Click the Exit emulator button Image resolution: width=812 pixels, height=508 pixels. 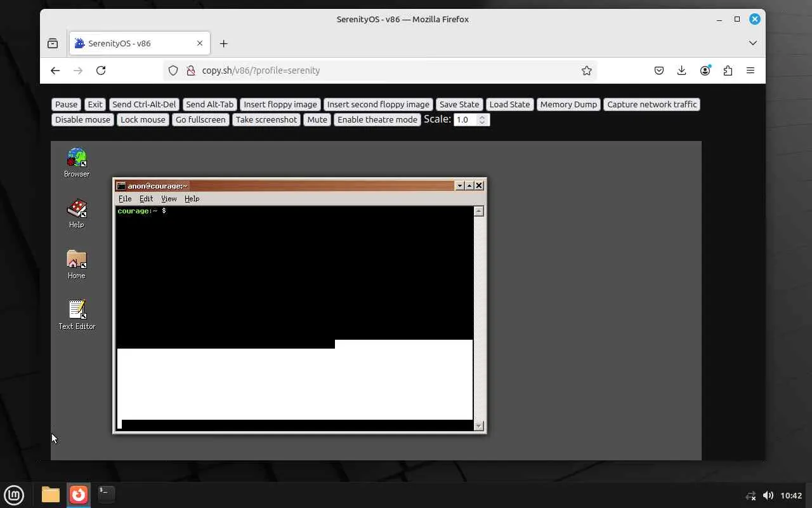tap(95, 104)
